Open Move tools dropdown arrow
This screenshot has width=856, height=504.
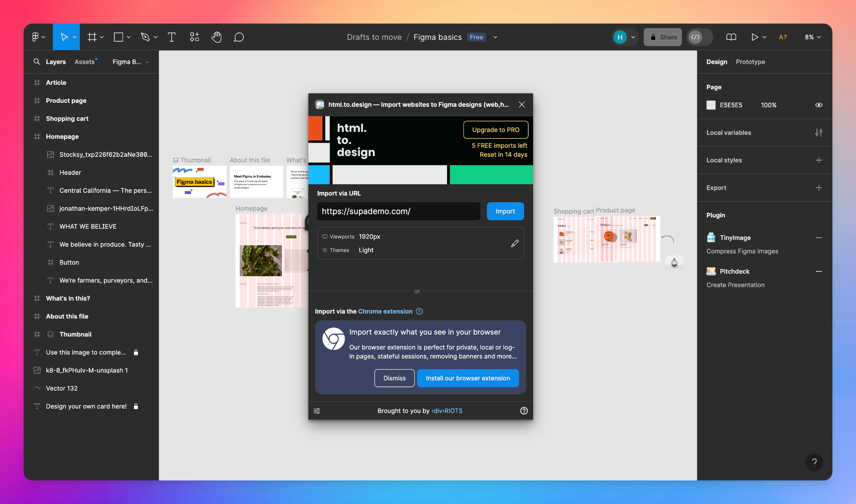(x=75, y=37)
